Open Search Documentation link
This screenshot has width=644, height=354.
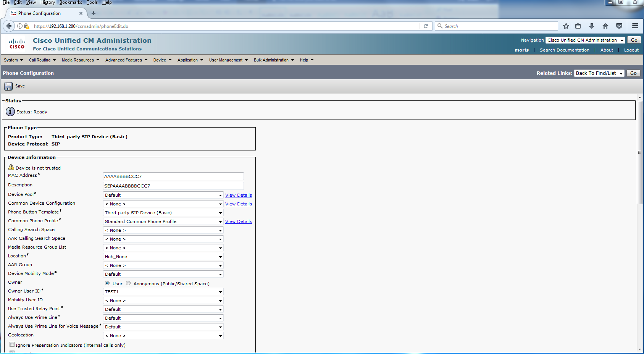(564, 50)
